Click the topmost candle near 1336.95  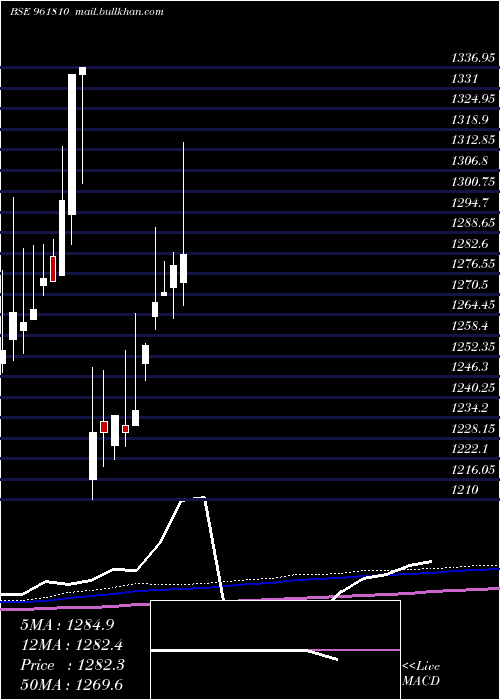(x=83, y=71)
